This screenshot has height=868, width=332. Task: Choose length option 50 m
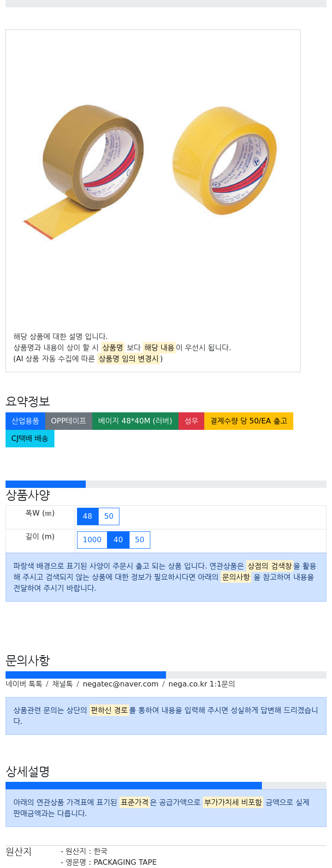pyautogui.click(x=140, y=540)
